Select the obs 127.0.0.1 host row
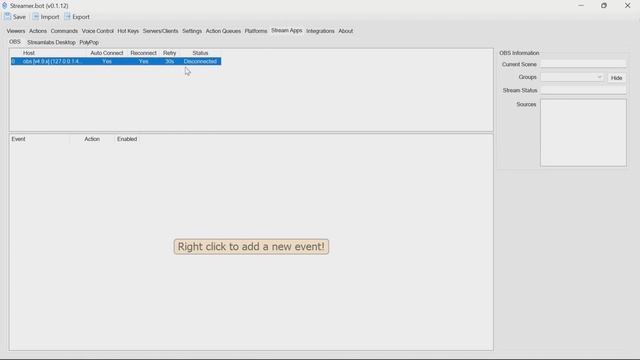Viewport: 640px width, 360px height. [x=116, y=61]
